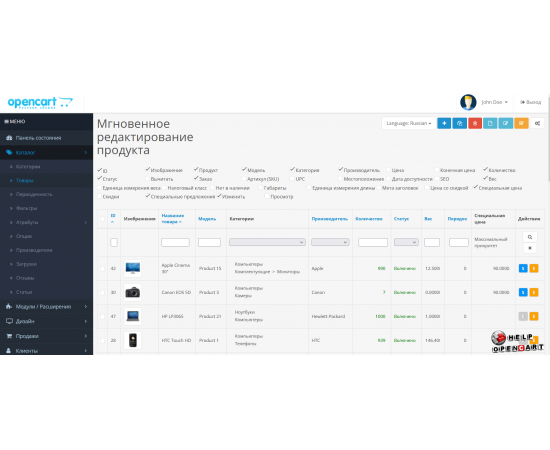Click the Количество filter input field
This screenshot has height=450, width=550.
click(373, 242)
